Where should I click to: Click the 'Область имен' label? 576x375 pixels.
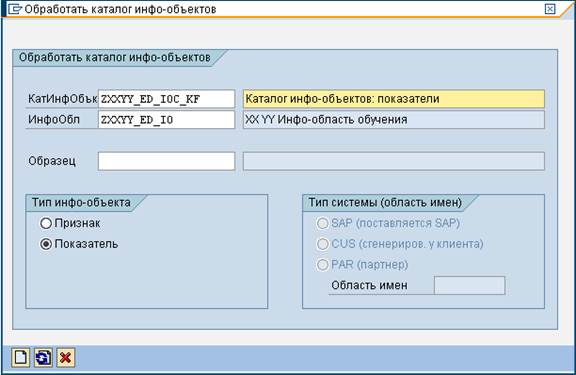click(x=369, y=285)
